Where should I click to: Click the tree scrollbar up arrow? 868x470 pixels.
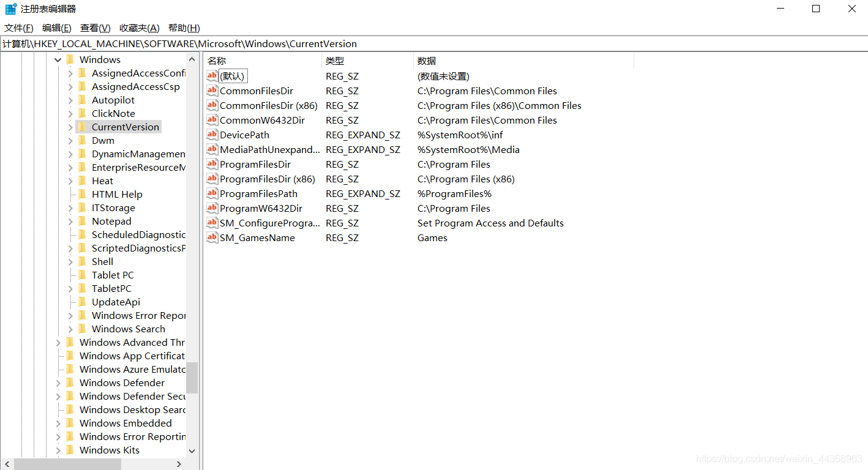(192, 59)
